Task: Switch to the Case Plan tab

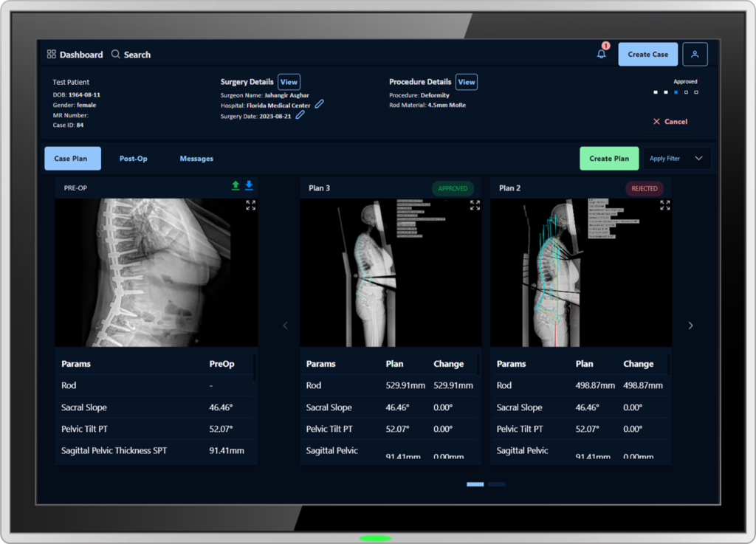Action: (73, 159)
